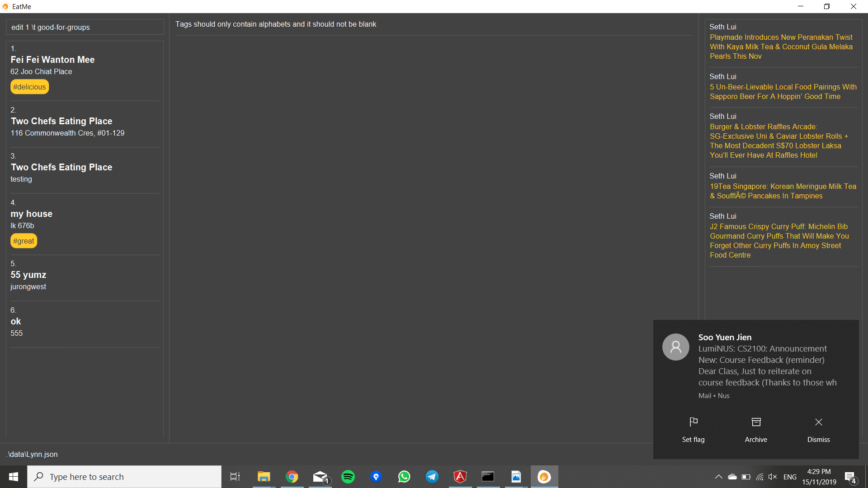Select the my house entry

[x=85, y=225]
